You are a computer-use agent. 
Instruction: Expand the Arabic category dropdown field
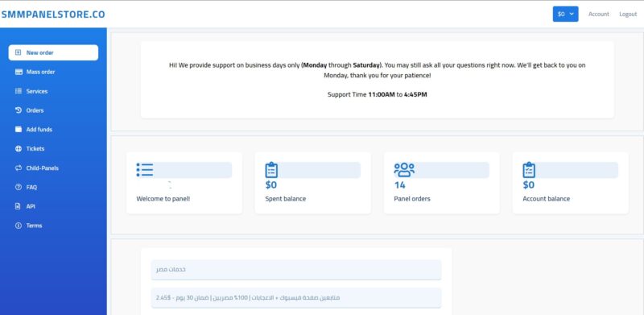point(296,269)
